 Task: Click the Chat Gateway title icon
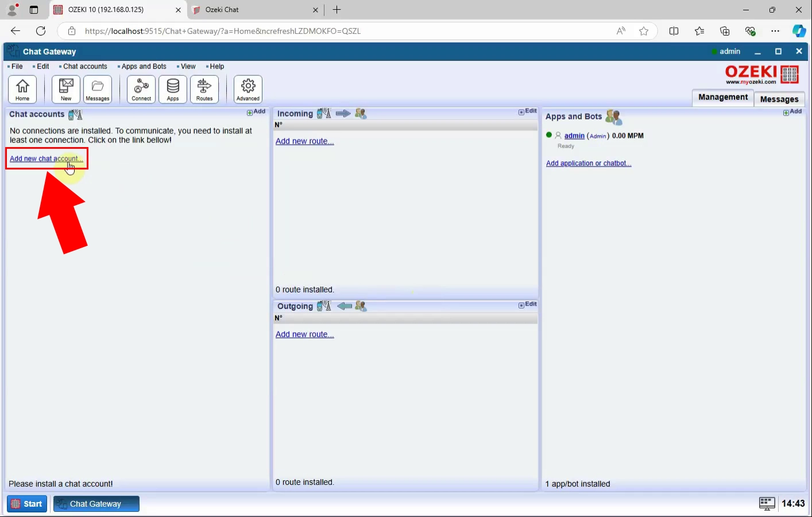click(13, 51)
